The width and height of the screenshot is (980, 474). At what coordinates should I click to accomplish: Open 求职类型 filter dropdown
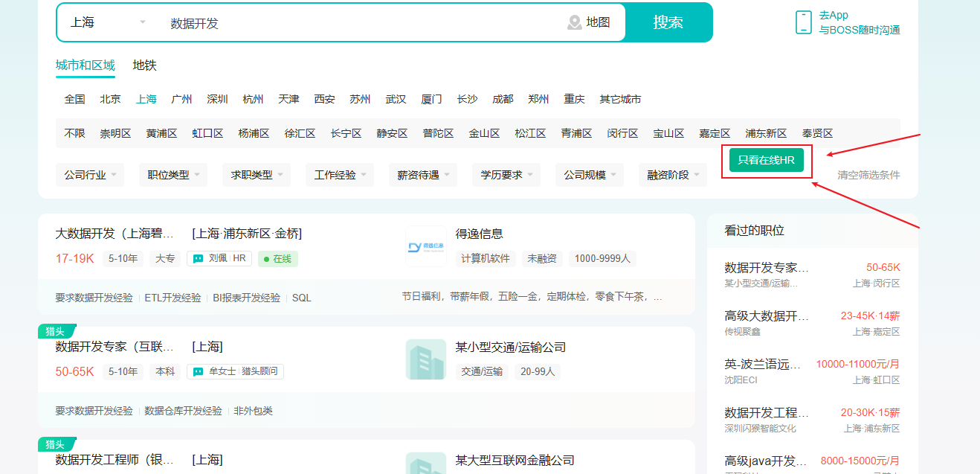coord(257,175)
